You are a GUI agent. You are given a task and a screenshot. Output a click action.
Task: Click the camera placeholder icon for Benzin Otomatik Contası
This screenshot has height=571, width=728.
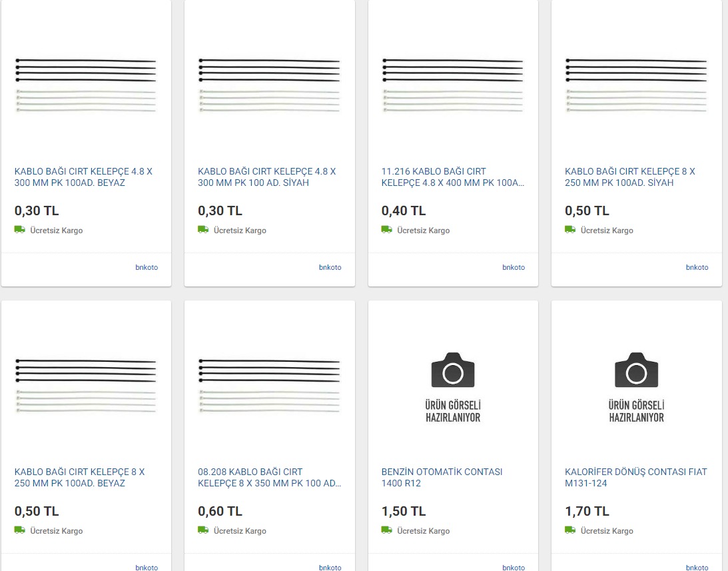(x=453, y=370)
